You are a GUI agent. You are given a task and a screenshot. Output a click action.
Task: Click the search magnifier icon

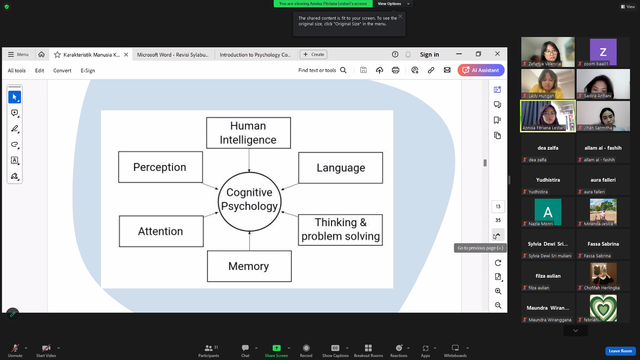click(343, 70)
